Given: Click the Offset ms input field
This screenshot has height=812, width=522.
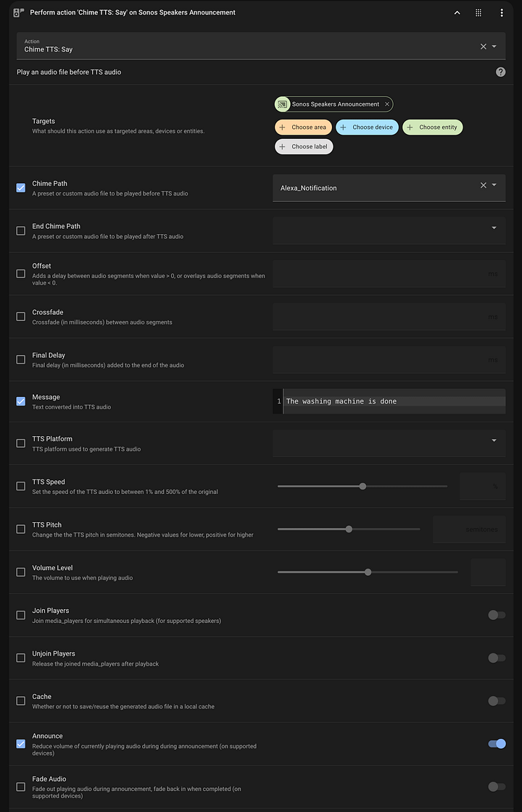Looking at the screenshot, I should [x=389, y=273].
